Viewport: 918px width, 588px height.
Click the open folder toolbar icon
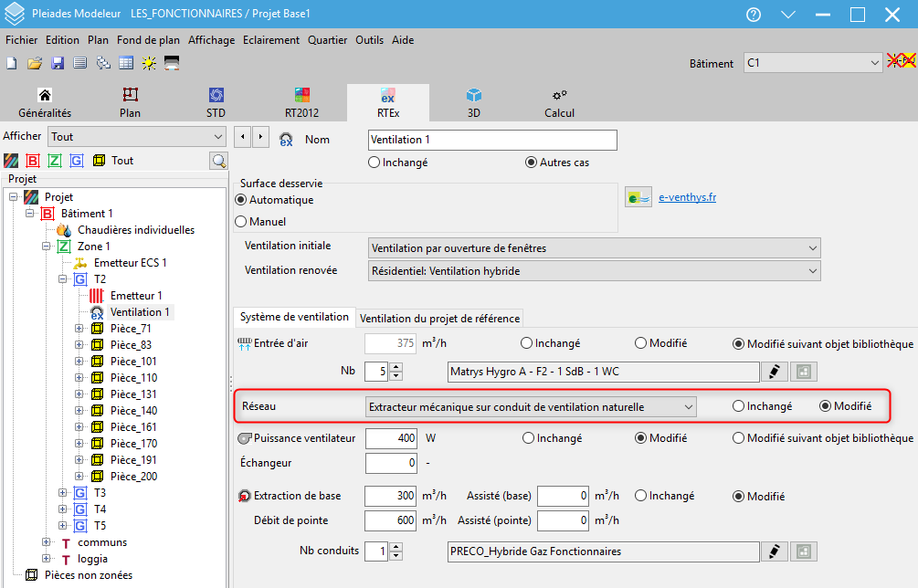coord(35,63)
